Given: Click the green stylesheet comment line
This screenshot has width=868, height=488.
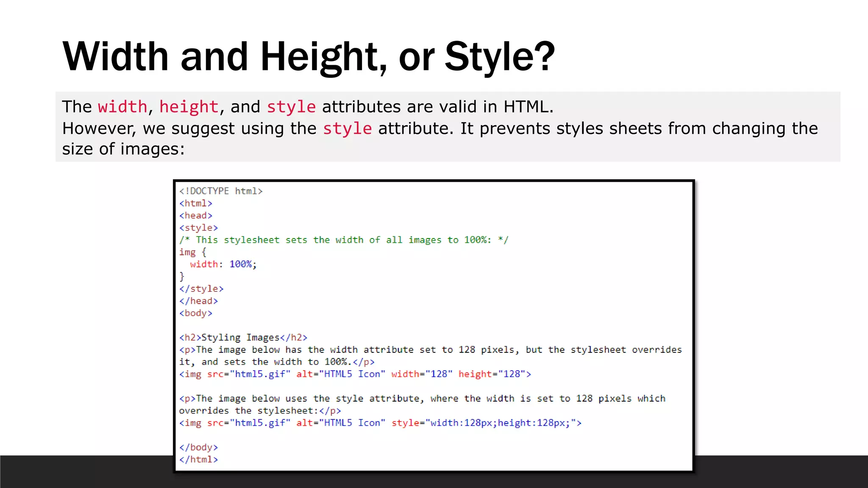Looking at the screenshot, I should tap(343, 240).
